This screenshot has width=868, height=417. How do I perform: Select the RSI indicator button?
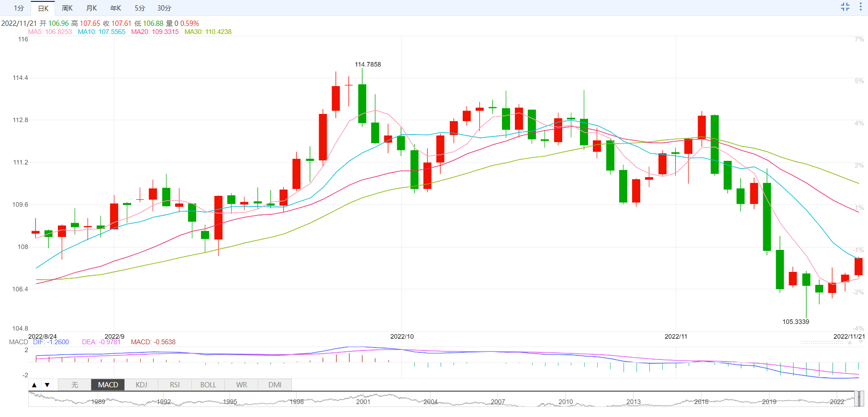pos(175,385)
